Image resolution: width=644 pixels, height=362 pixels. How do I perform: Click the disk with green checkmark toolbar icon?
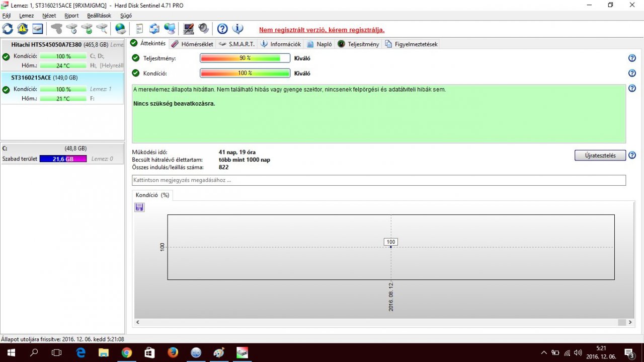point(87,29)
